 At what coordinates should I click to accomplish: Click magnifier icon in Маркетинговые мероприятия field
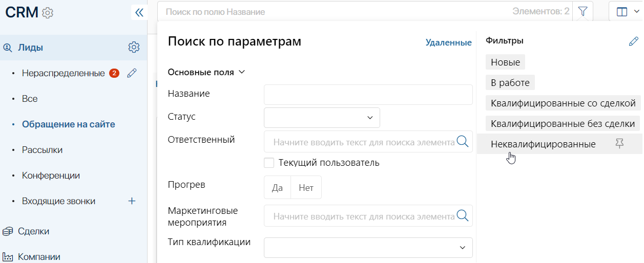pyautogui.click(x=463, y=215)
